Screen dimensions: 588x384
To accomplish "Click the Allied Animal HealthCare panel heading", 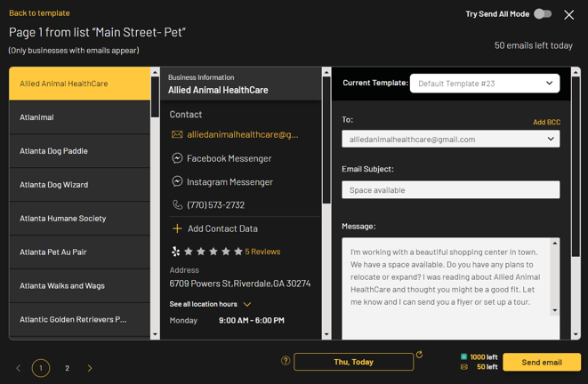I will click(x=218, y=90).
